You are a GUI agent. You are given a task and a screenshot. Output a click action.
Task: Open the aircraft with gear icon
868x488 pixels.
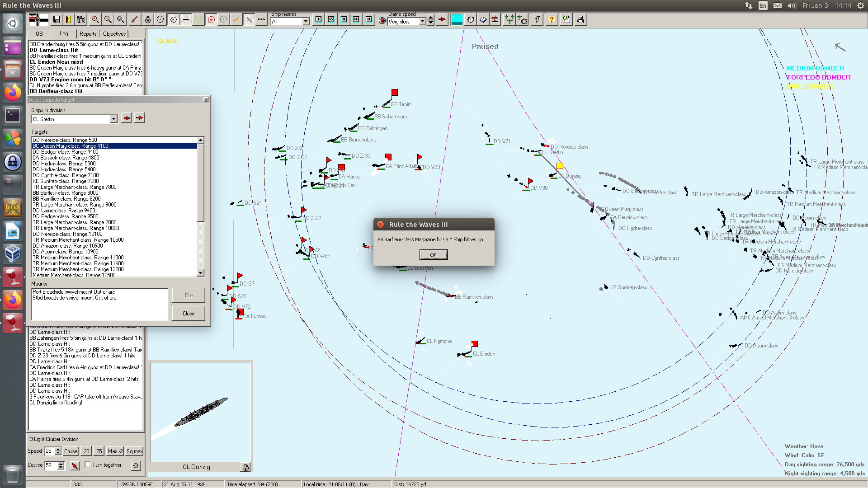pyautogui.click(x=522, y=19)
